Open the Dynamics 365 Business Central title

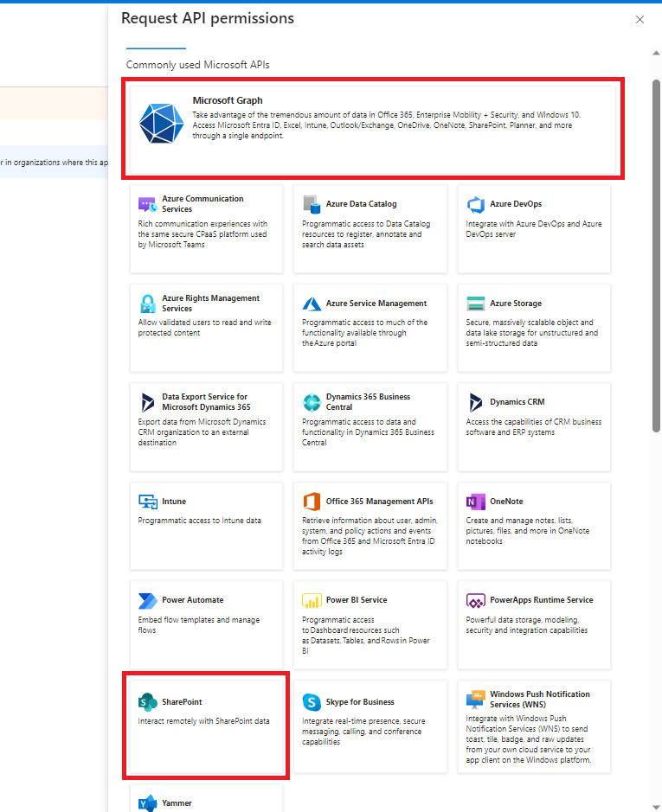[368, 402]
